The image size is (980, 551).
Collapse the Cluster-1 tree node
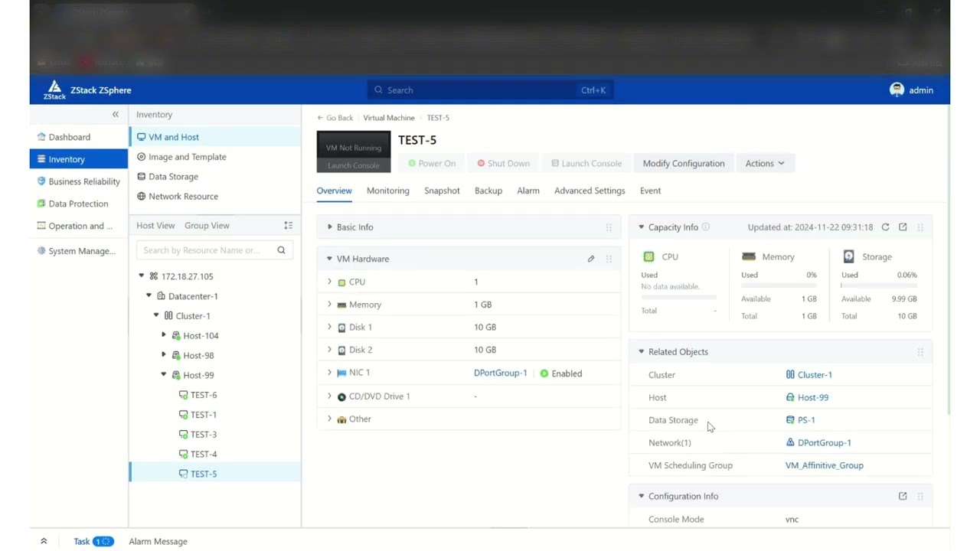[157, 315]
